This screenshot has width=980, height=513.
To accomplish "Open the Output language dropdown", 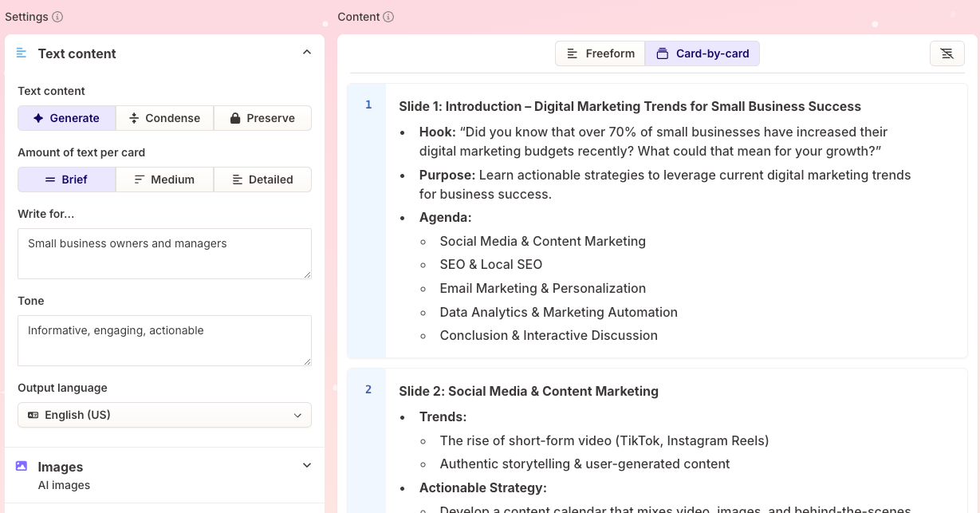I will click(164, 415).
